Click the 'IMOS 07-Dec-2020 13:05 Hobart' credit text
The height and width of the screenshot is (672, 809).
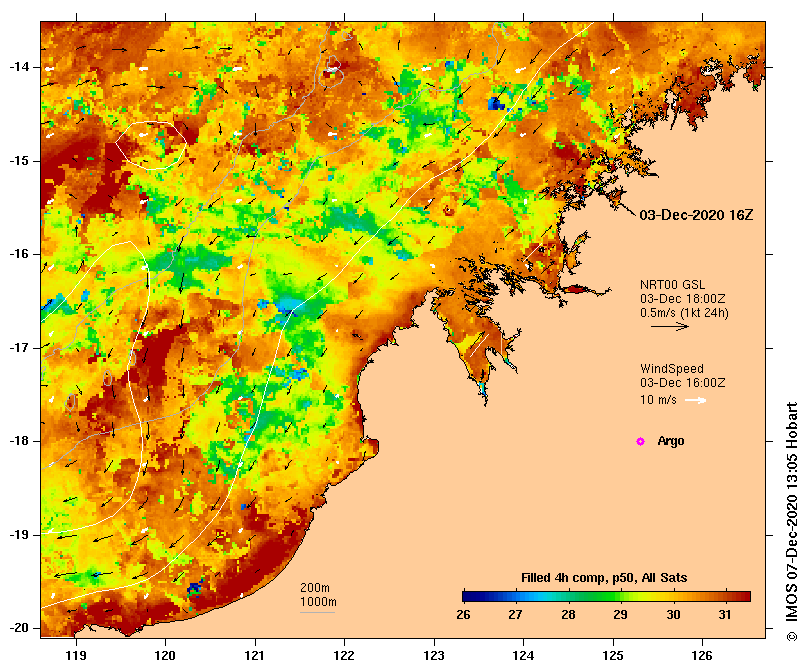click(792, 513)
